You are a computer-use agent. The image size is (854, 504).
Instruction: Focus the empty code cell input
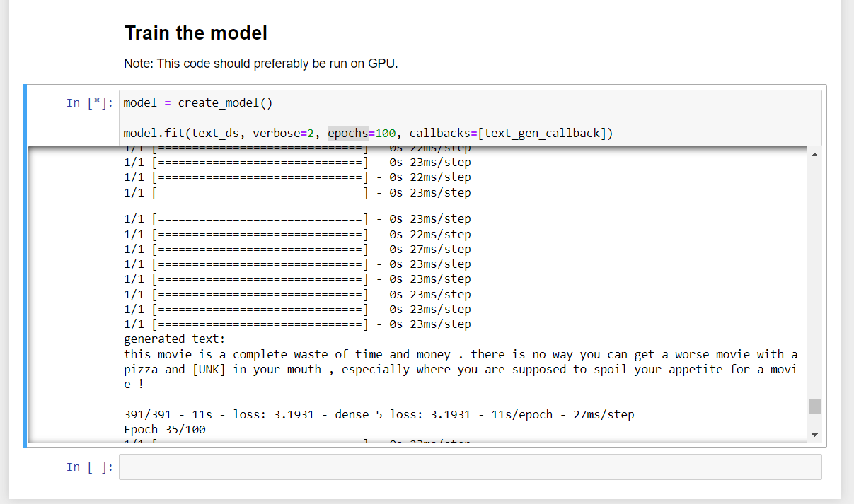pyautogui.click(x=471, y=467)
